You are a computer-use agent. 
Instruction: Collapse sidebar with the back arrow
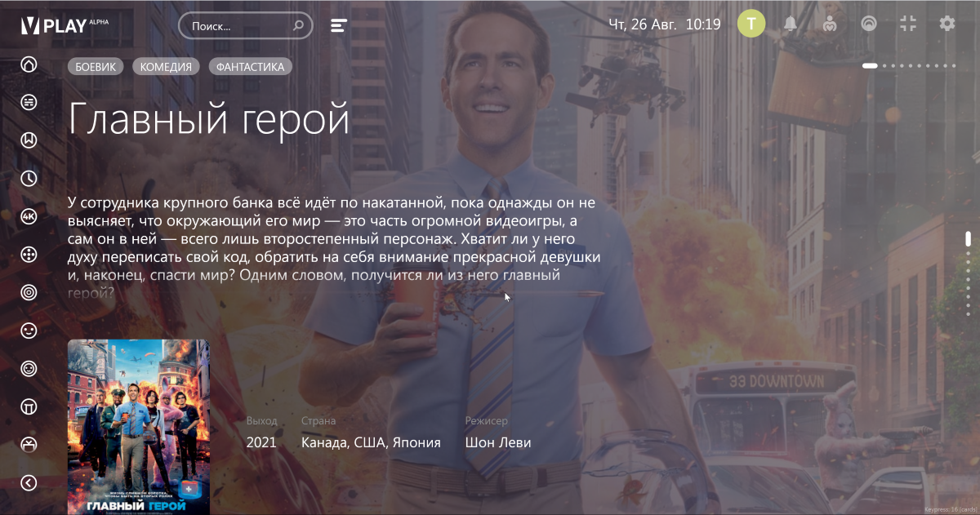pos(29,483)
